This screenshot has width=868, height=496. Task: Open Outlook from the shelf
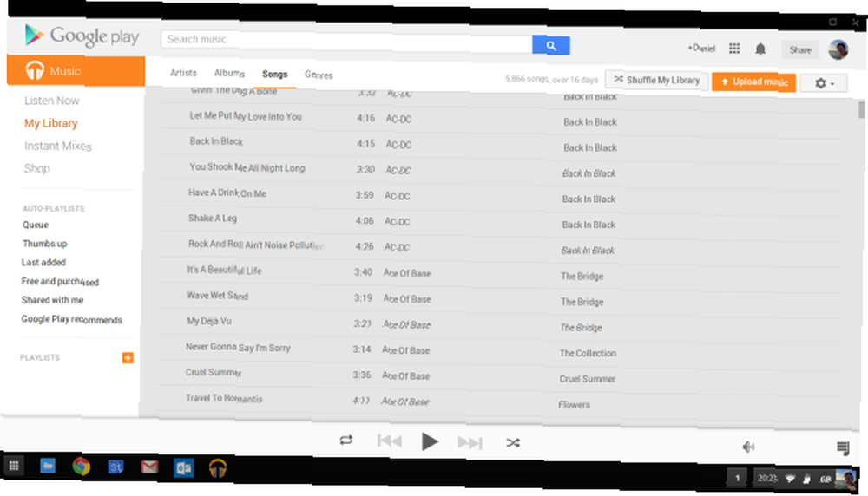pyautogui.click(x=183, y=468)
